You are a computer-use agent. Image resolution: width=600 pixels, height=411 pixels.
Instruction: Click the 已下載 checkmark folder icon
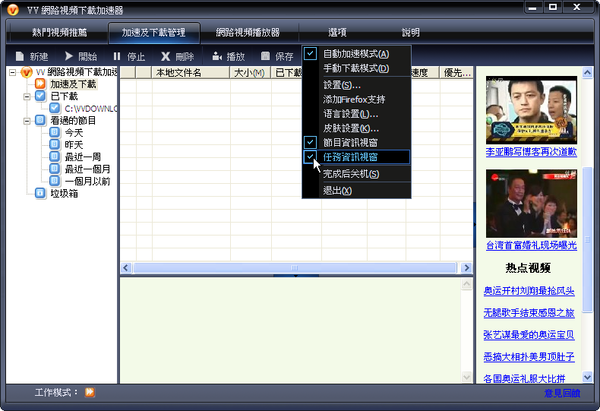(40, 96)
